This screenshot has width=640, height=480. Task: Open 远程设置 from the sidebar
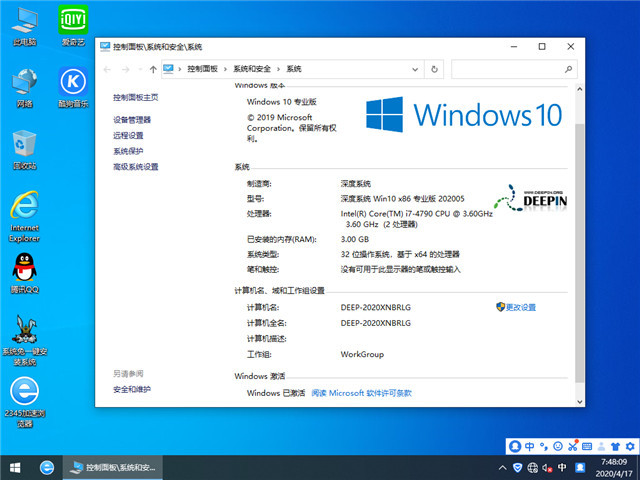[128, 135]
